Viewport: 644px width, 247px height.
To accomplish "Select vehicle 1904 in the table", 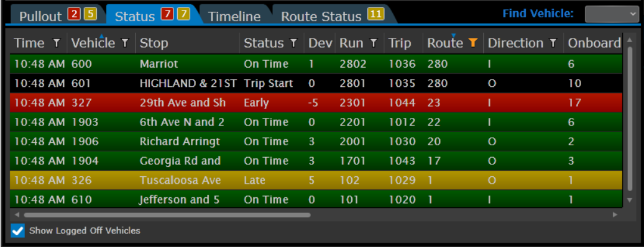I will [x=85, y=161].
